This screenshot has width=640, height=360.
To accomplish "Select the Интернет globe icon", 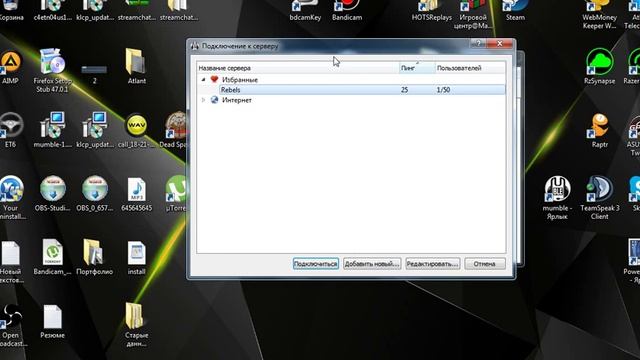I will [x=214, y=100].
